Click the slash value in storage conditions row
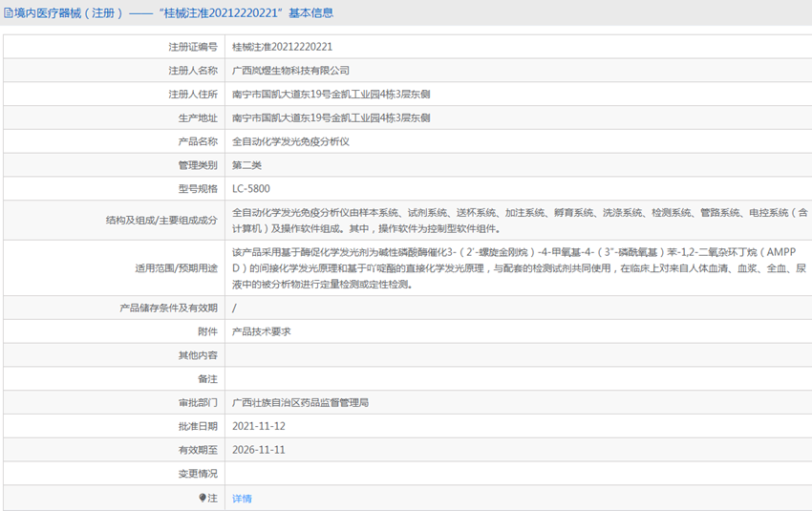This screenshot has height=511, width=812. pos(234,309)
